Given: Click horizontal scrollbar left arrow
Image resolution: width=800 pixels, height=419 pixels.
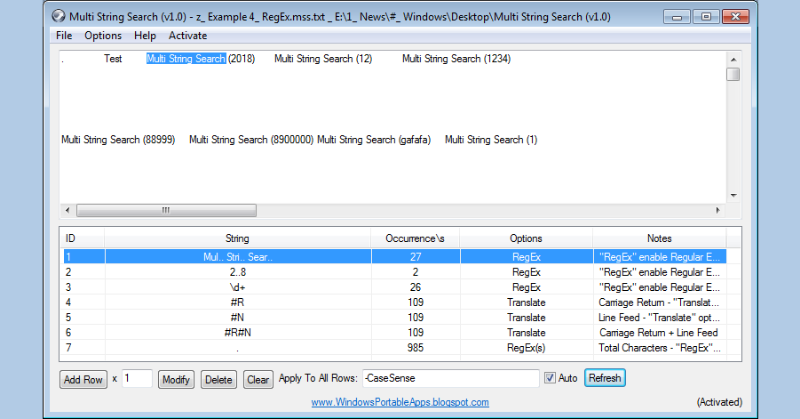Looking at the screenshot, I should tap(67, 210).
